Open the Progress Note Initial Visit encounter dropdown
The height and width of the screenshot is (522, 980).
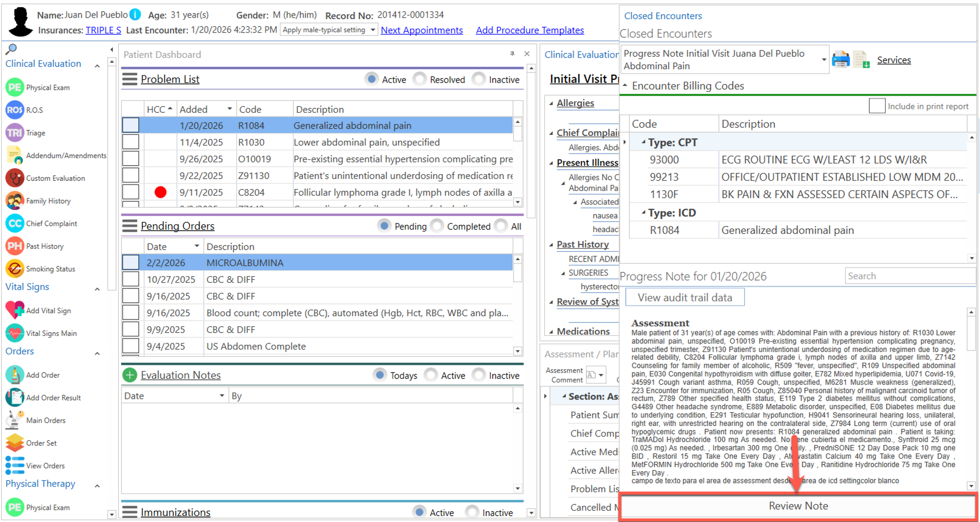click(824, 60)
